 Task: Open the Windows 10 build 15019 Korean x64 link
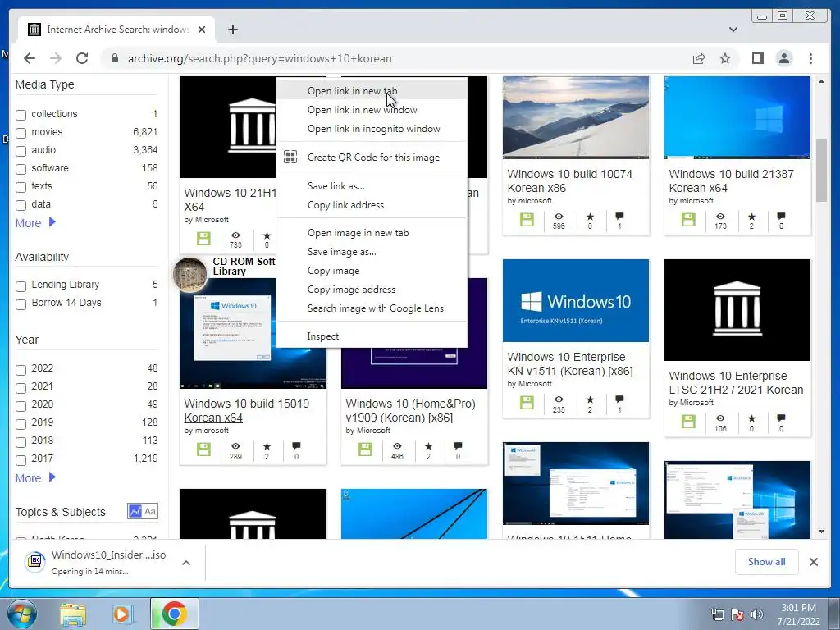tap(246, 410)
